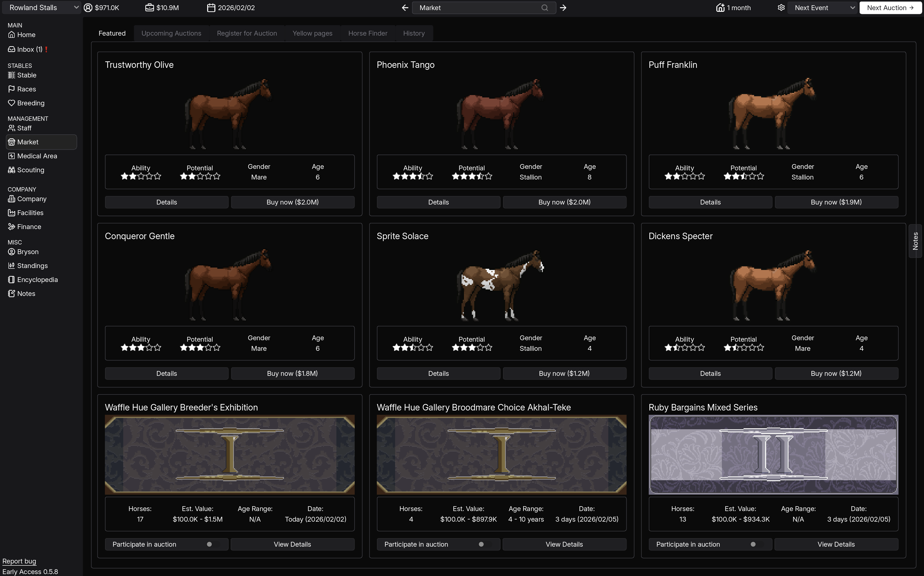The height and width of the screenshot is (576, 924).
Task: Expand the side Notes panel tab
Action: (915, 241)
